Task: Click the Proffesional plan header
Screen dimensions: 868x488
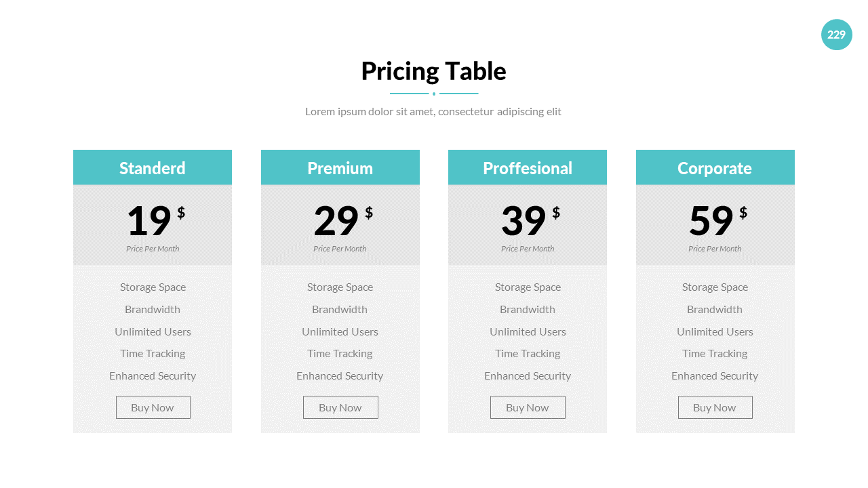Action: 528,168
